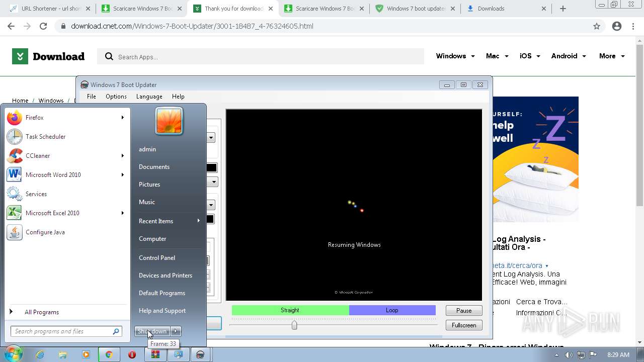Launch Windows Media Player from taskbar
The width and height of the screenshot is (644, 362).
tap(86, 354)
